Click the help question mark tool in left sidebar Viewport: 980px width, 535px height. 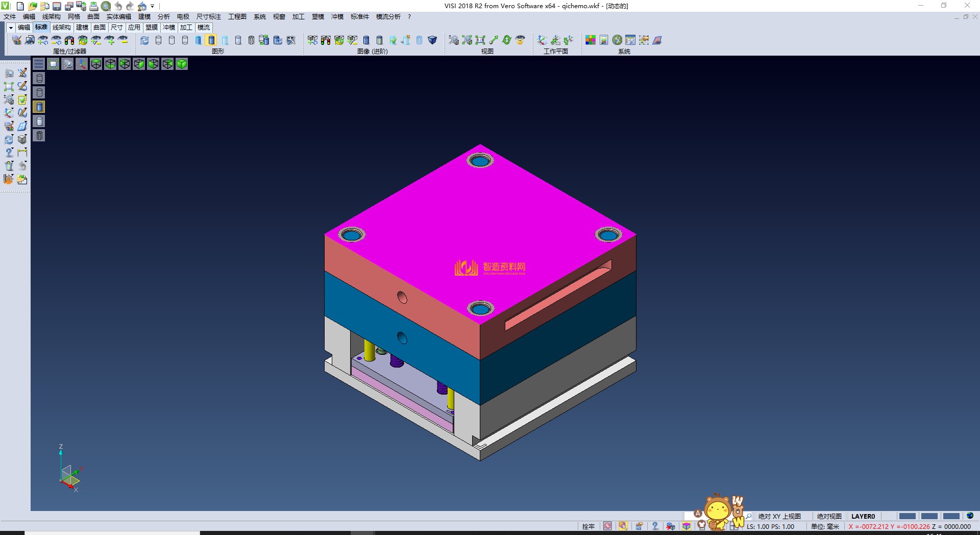[9, 153]
